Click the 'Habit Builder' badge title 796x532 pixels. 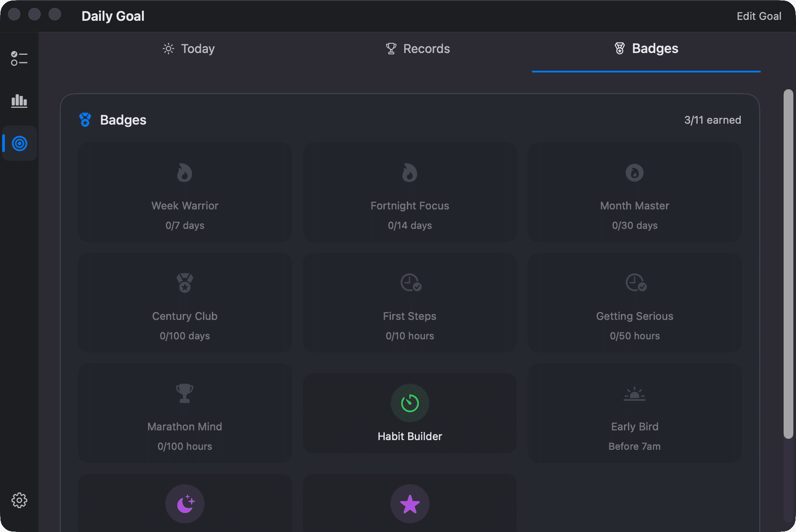pyautogui.click(x=410, y=437)
